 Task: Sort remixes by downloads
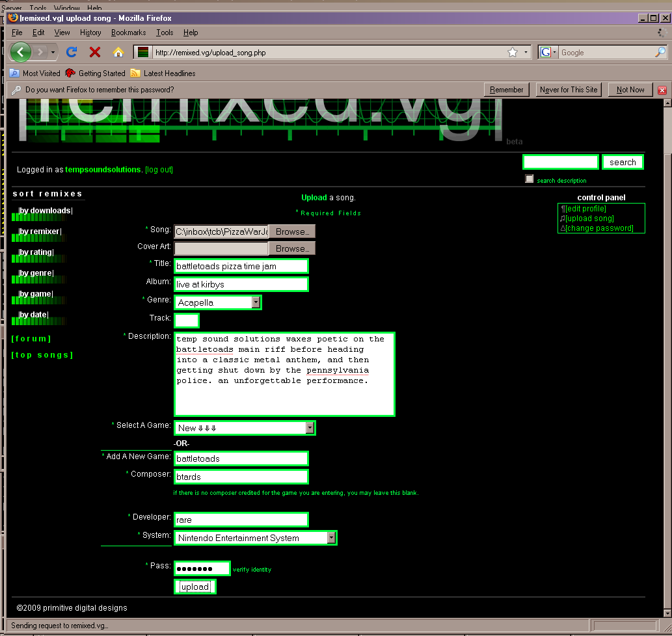(x=46, y=211)
